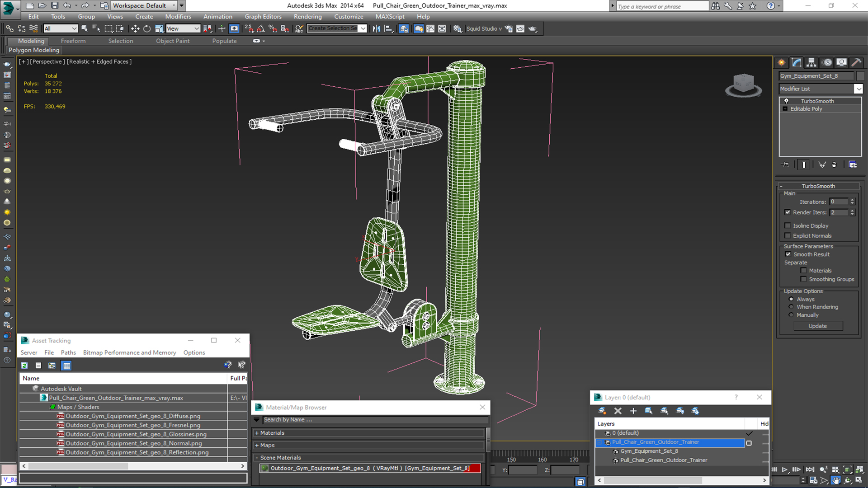The height and width of the screenshot is (488, 868).
Task: Select the When Rendering update option
Action: click(791, 307)
